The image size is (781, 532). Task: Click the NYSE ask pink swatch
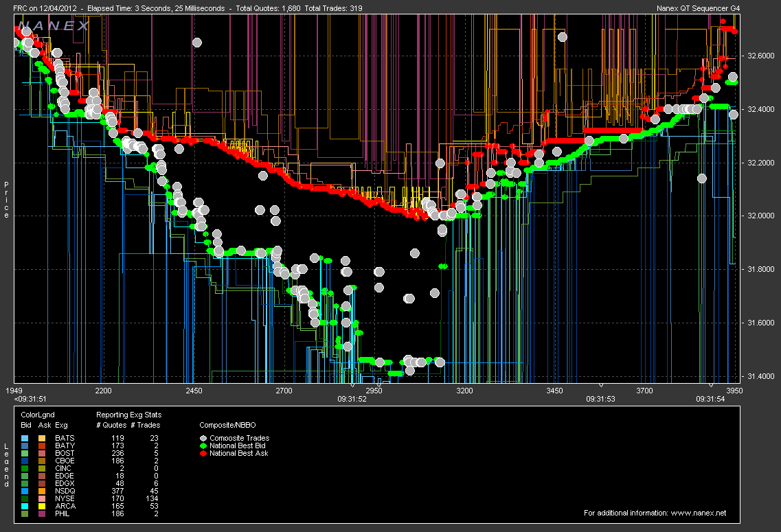pos(43,498)
